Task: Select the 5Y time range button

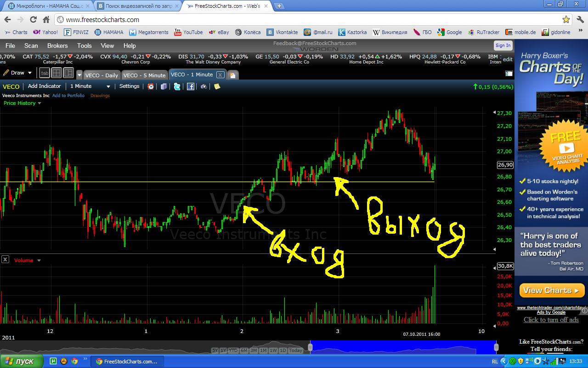Action: (x=215, y=351)
